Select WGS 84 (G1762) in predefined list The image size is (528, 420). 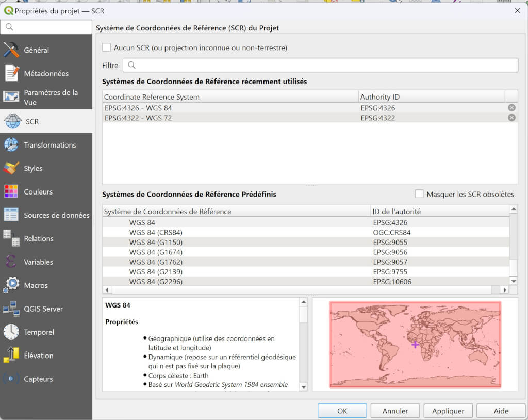(156, 262)
